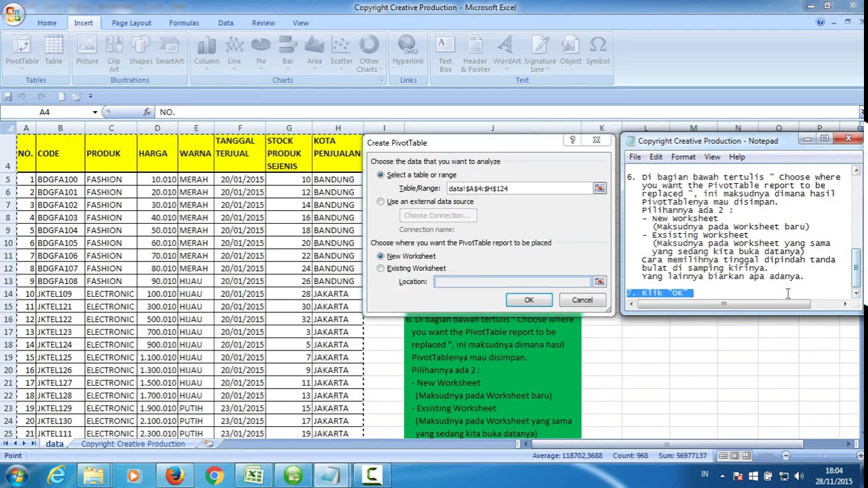Click the Create PivotTable help icon
This screenshot has width=868, height=488.
click(x=572, y=140)
